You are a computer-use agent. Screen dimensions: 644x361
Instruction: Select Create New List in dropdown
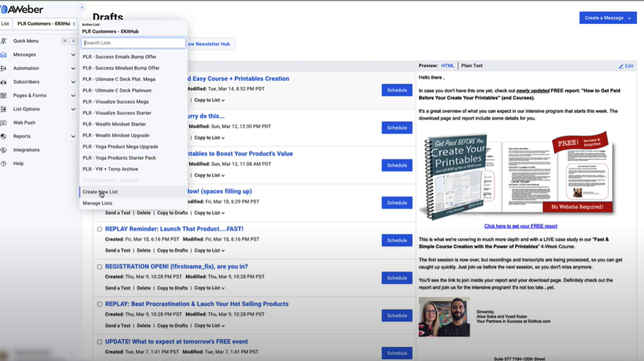[134, 192]
